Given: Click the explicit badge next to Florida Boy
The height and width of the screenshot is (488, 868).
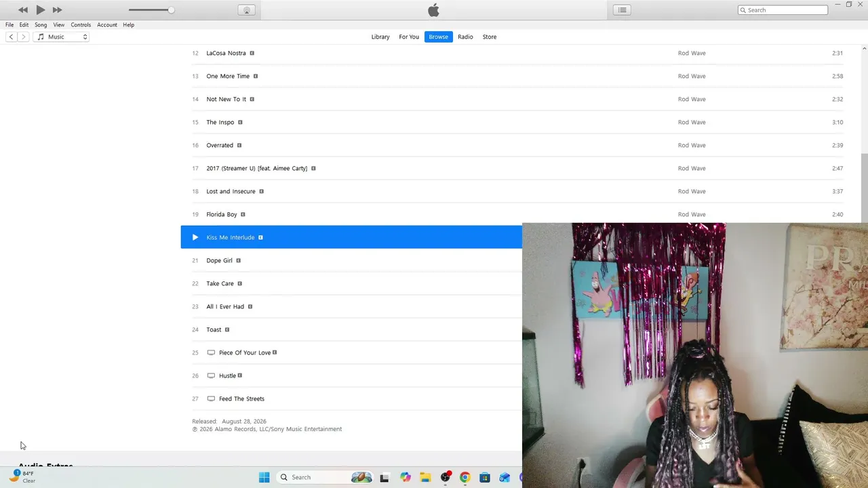Looking at the screenshot, I should click(243, 214).
